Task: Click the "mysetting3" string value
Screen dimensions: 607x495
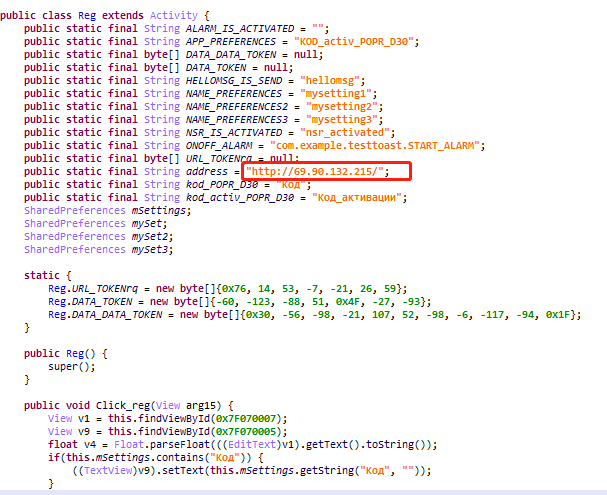Action: pyautogui.click(x=342, y=120)
